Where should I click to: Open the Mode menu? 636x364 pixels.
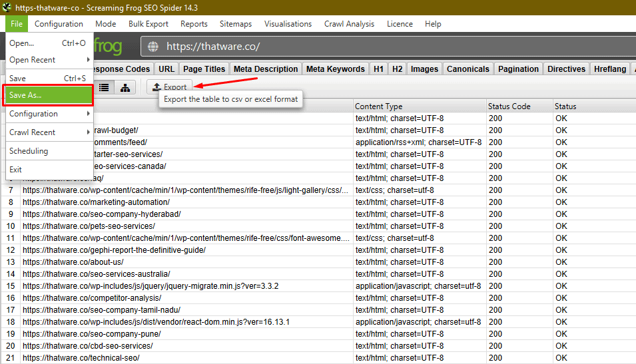(x=105, y=24)
